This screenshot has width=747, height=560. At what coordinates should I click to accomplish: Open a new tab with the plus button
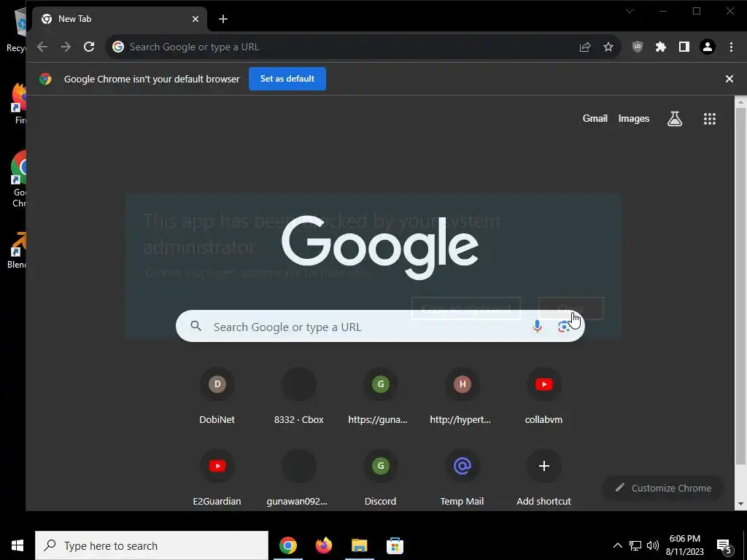223,19
